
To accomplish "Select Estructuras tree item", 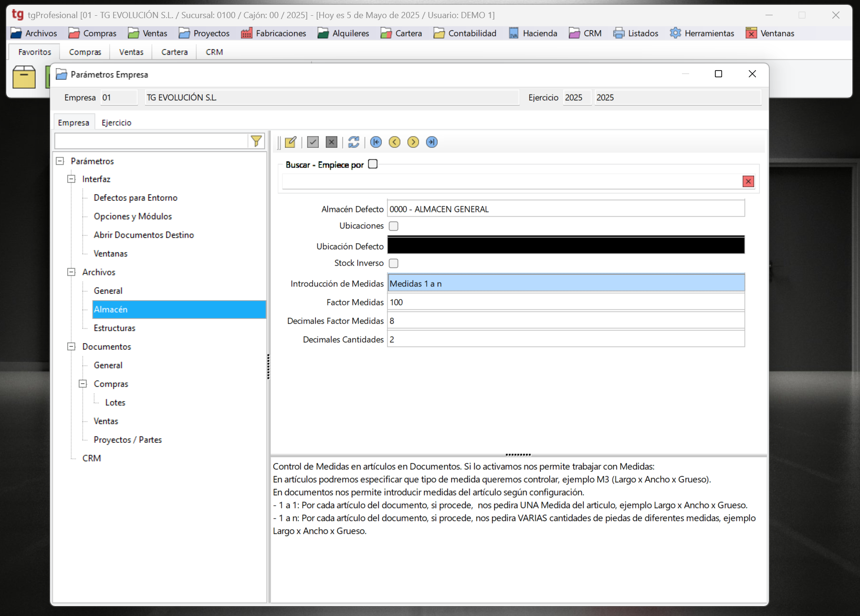I will 115,328.
